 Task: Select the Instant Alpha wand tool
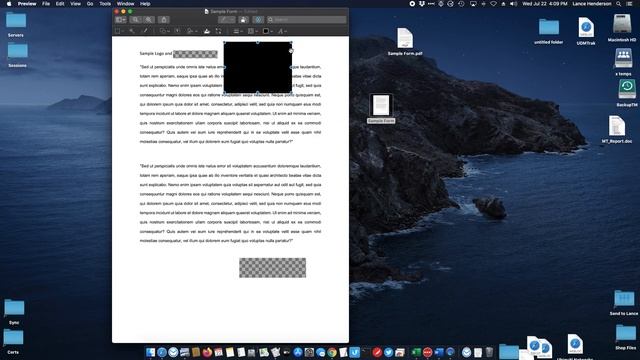click(132, 31)
